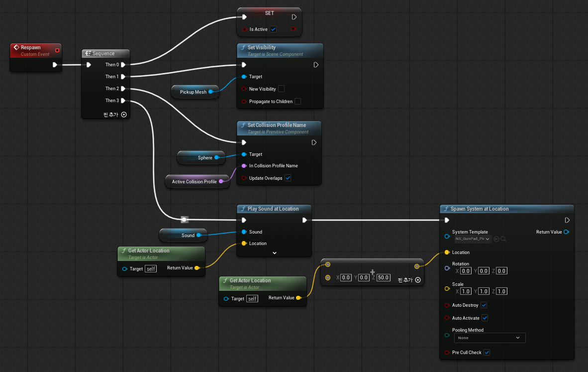Screen dimensions: 588x372
Task: Click Play Sound at Location Sound pin
Action: (x=244, y=232)
